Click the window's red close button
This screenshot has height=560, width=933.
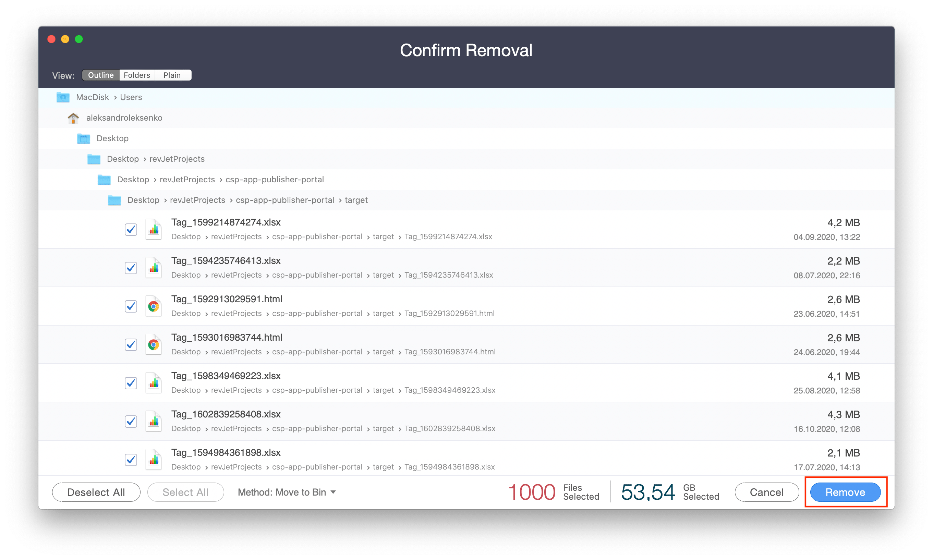click(52, 39)
